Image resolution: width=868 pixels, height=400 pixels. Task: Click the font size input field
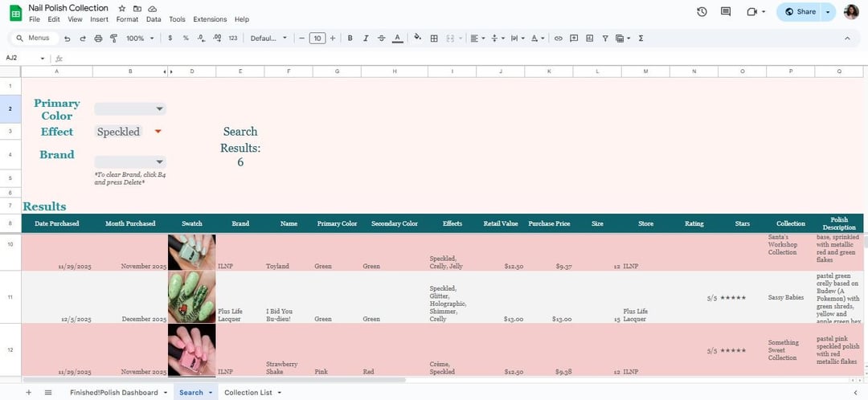tap(317, 38)
